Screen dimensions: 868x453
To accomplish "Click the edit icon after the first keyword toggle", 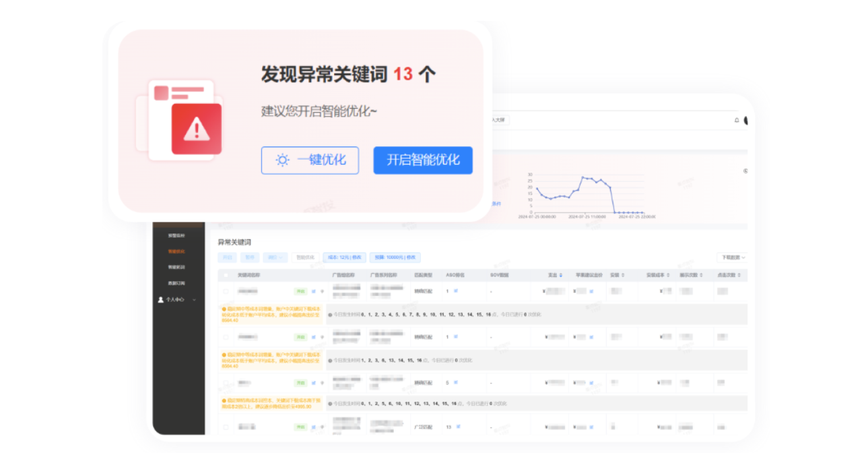I will 313,291.
